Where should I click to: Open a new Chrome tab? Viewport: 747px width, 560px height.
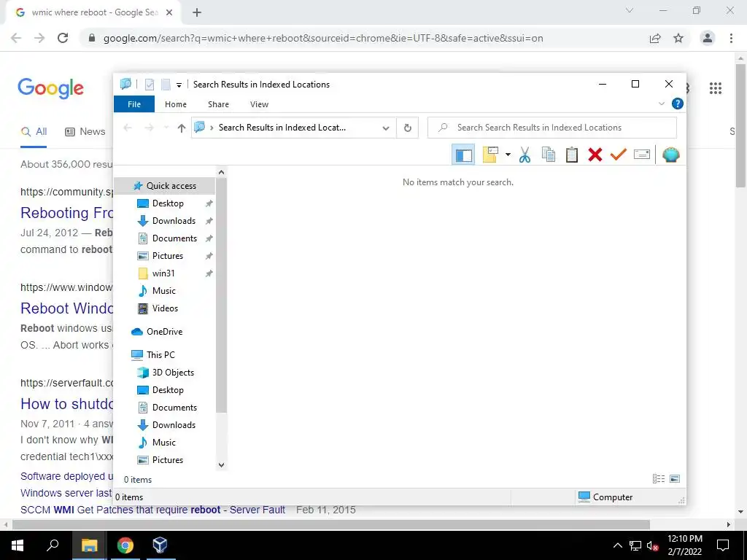(x=197, y=12)
